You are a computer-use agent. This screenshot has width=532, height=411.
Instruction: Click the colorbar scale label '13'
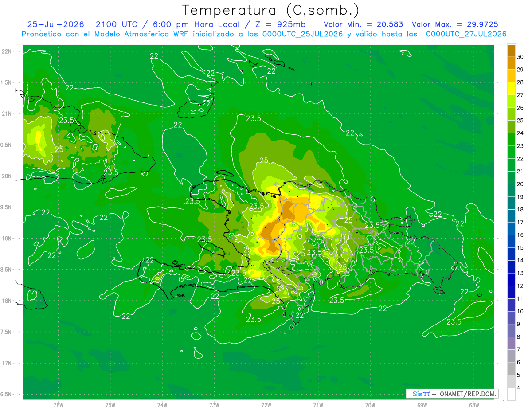tap(520, 273)
